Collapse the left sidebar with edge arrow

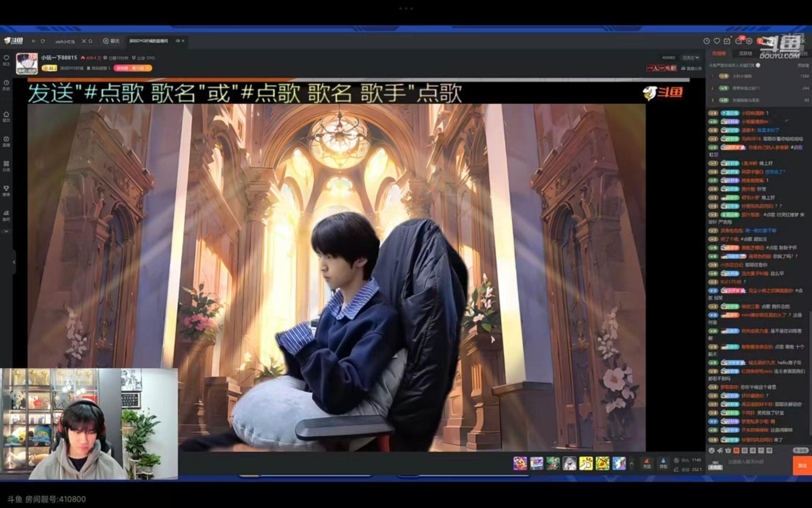pos(14,262)
